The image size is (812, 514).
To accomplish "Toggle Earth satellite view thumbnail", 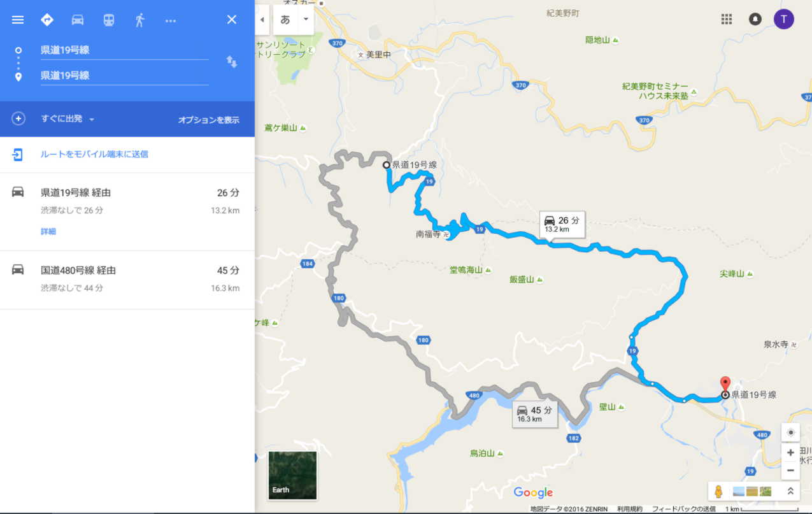I will click(x=292, y=475).
